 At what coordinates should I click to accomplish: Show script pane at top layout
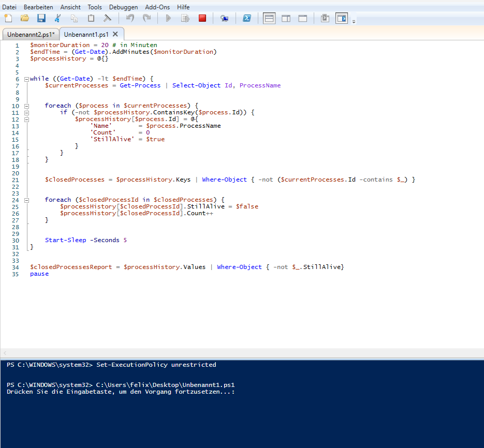(x=269, y=19)
